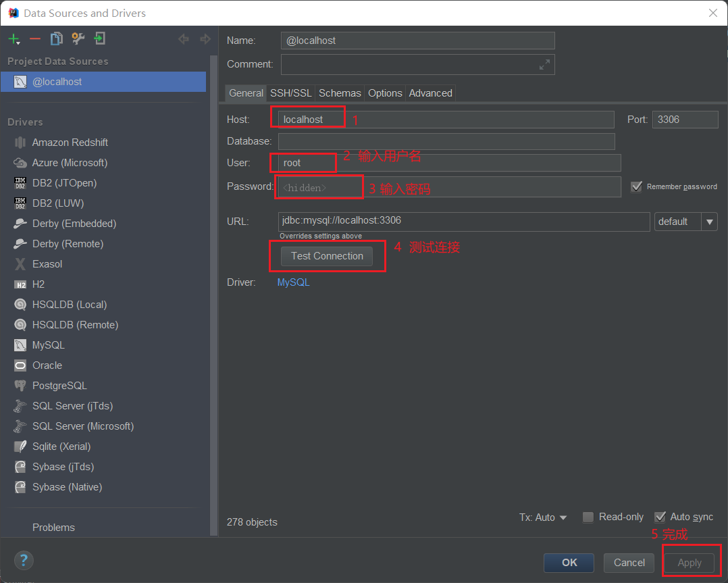Open the Tx: Auto transaction dropdown

tap(543, 517)
